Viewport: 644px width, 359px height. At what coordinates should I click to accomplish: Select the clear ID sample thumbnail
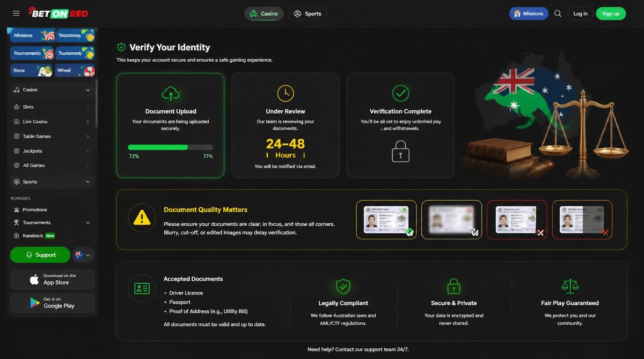click(387, 220)
